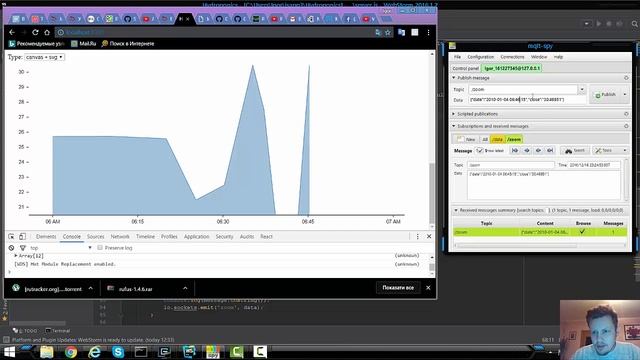
Task: Switch to the DevTools Network tab
Action: click(x=120, y=236)
